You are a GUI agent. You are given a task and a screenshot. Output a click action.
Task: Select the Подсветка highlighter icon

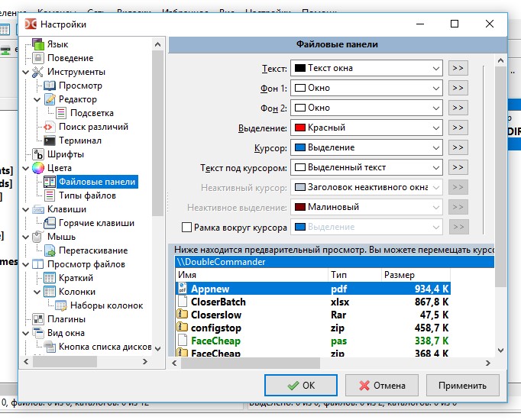[x=61, y=113]
